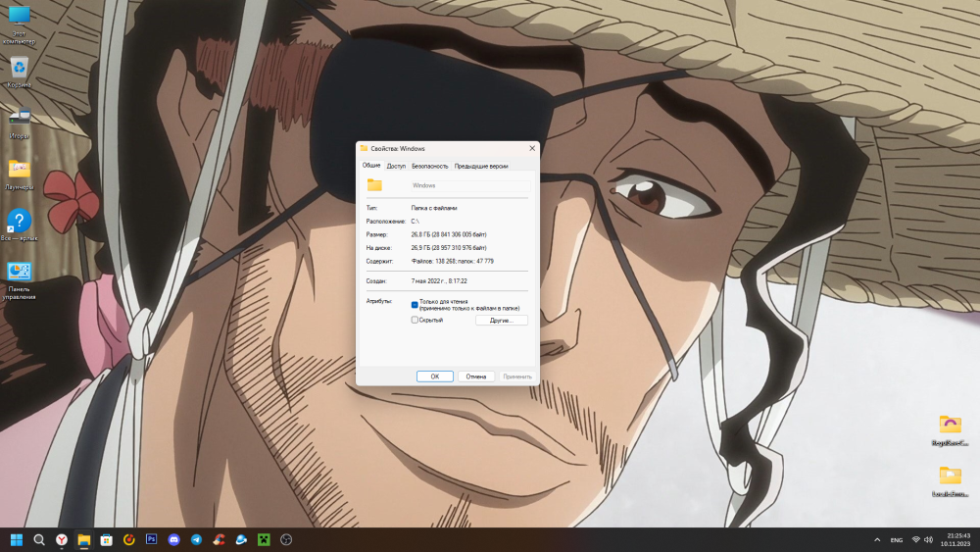The width and height of the screenshot is (980, 552).
Task: Click the location value 'C:\'
Action: tap(415, 222)
